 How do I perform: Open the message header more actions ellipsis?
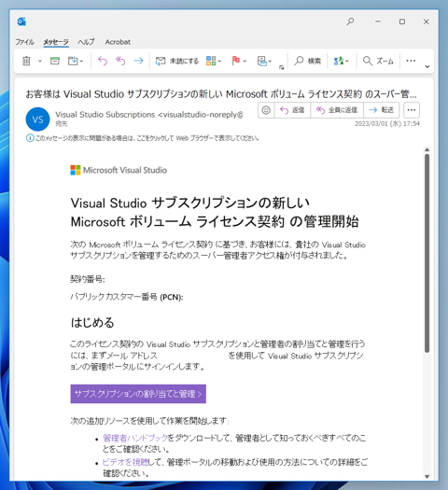(x=412, y=110)
